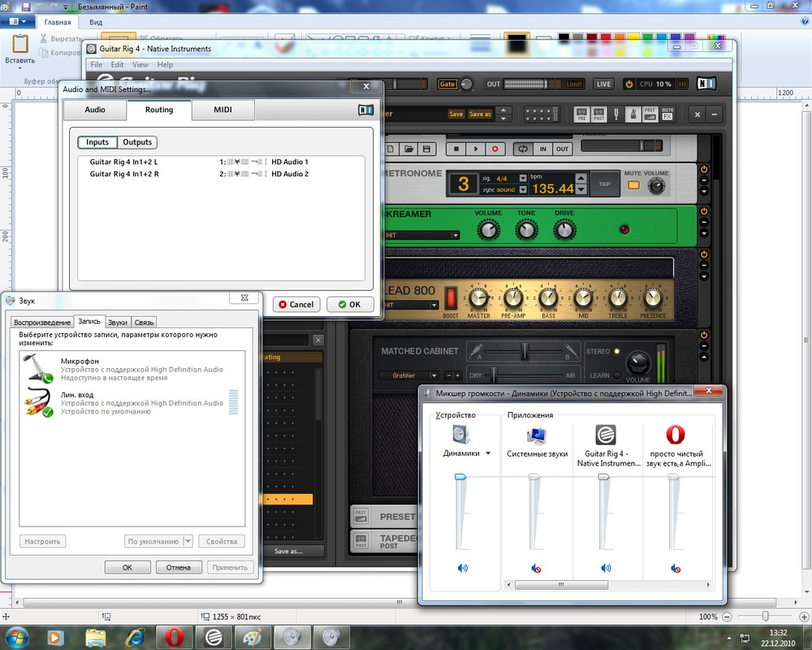The width and height of the screenshot is (812, 650).
Task: Mute Guitar Rig 4 in volume mixer
Action: tap(606, 568)
